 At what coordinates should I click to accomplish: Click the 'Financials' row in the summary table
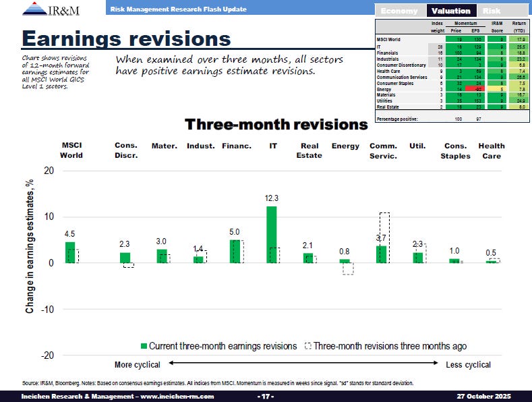[x=452, y=53]
